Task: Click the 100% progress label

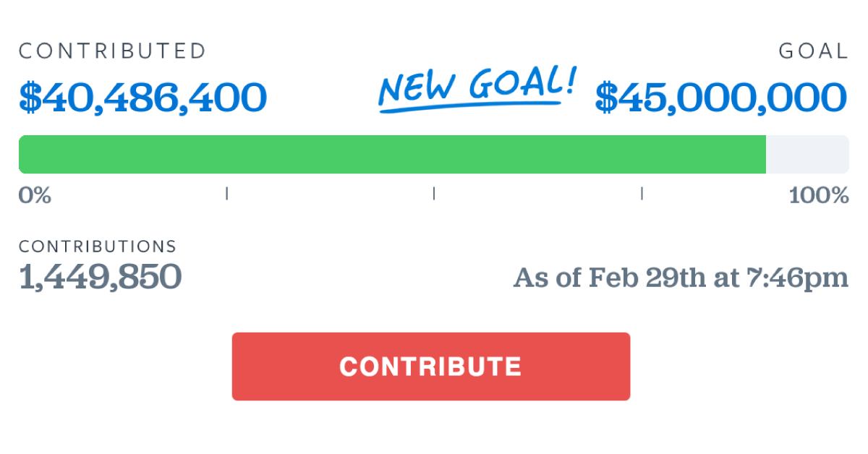Action: [x=819, y=195]
